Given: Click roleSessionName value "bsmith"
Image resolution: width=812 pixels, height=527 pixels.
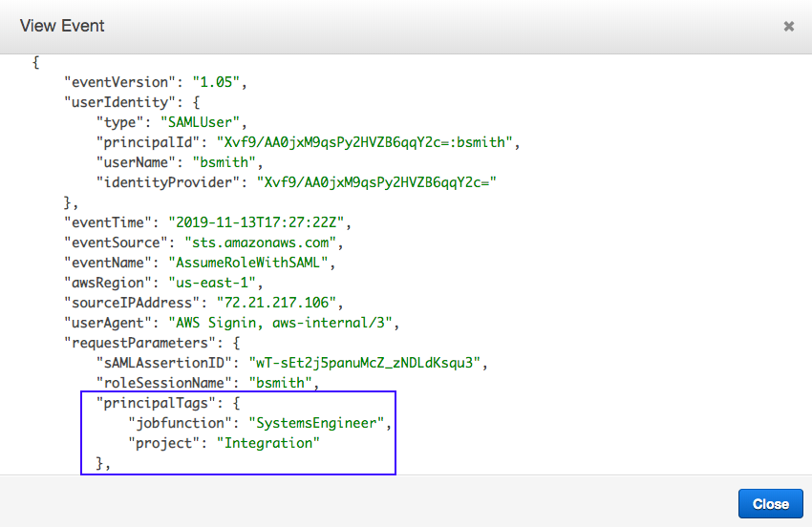Looking at the screenshot, I should pos(280,383).
